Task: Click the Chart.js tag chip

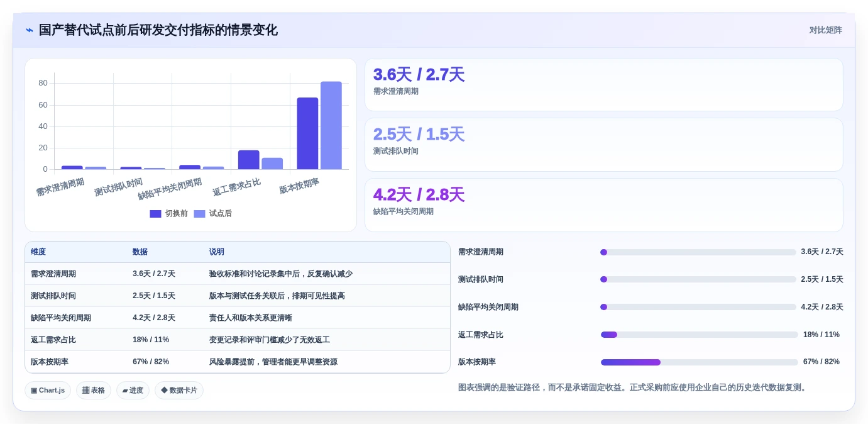Action: (48, 390)
